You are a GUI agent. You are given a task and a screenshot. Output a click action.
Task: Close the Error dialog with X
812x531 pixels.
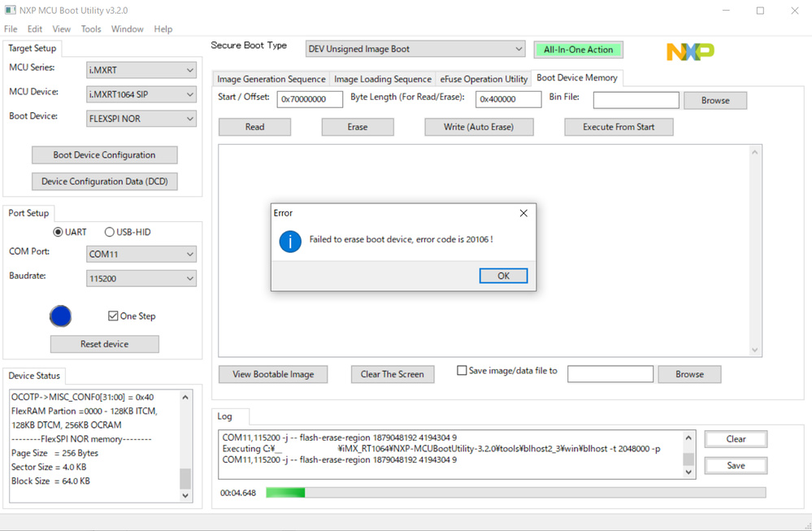click(x=523, y=213)
